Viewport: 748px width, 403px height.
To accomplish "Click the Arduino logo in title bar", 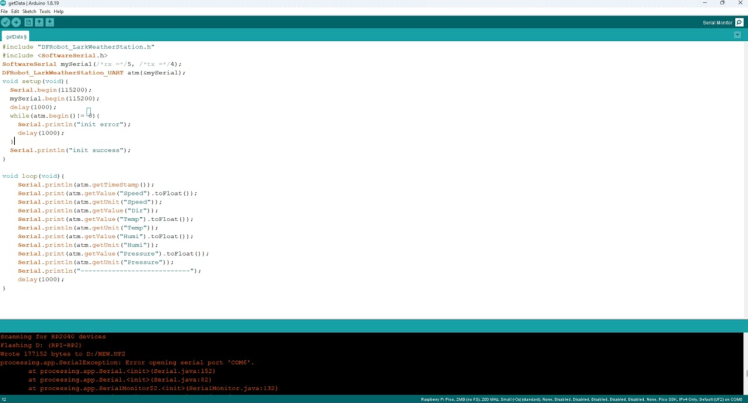I will [x=3, y=3].
